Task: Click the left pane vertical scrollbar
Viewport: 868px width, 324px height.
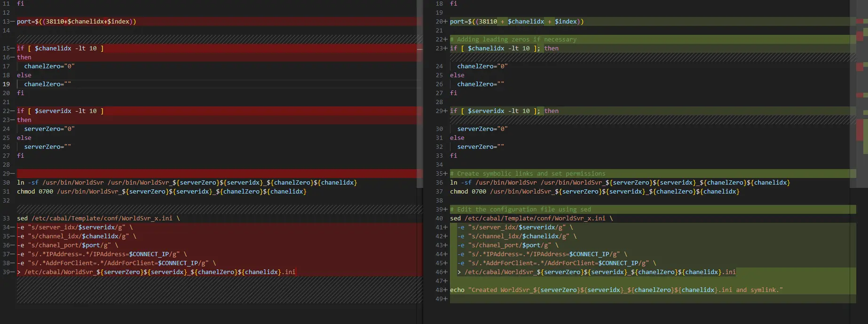Action: coord(419,94)
